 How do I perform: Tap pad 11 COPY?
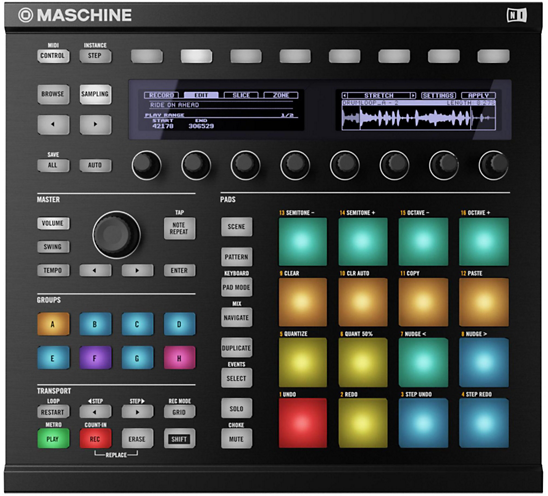[423, 302]
